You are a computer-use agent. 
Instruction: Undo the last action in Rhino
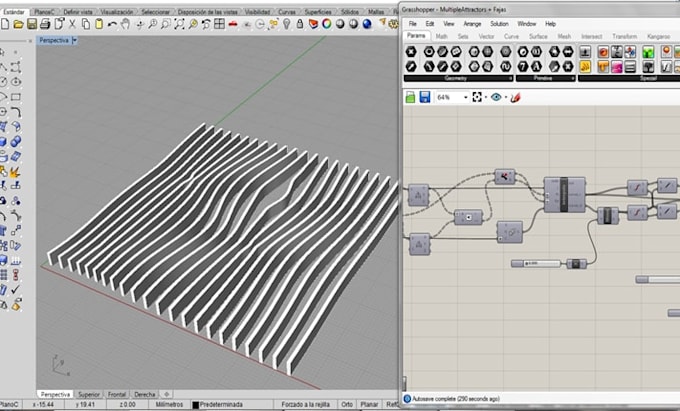(112, 24)
